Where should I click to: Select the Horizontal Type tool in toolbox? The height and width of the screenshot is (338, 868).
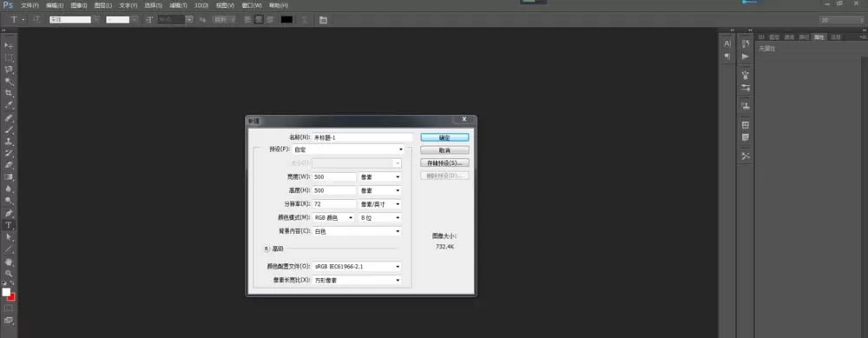tap(9, 225)
